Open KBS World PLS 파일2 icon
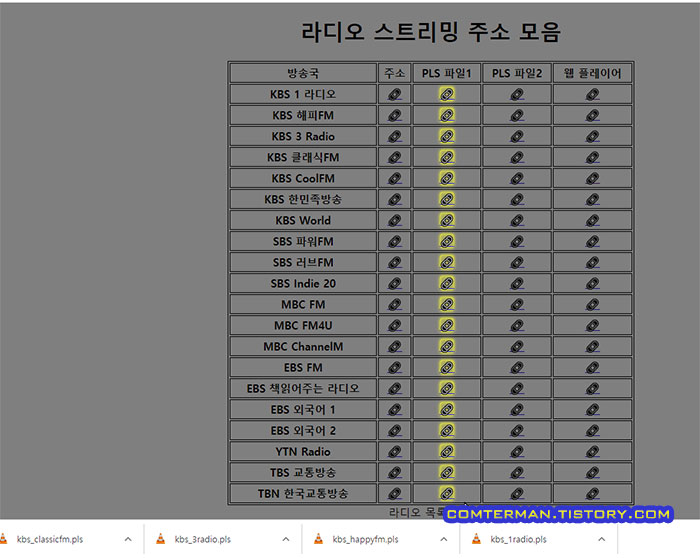The image size is (700, 558). tap(517, 221)
